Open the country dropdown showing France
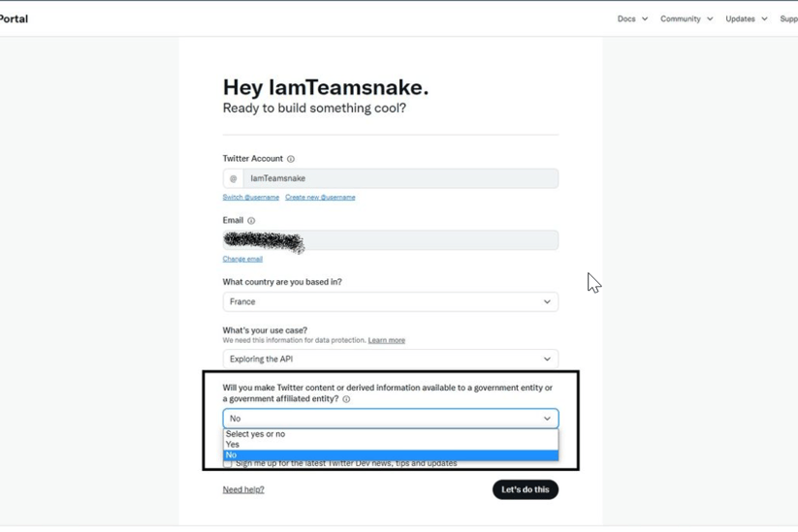This screenshot has width=798, height=532. (x=391, y=301)
